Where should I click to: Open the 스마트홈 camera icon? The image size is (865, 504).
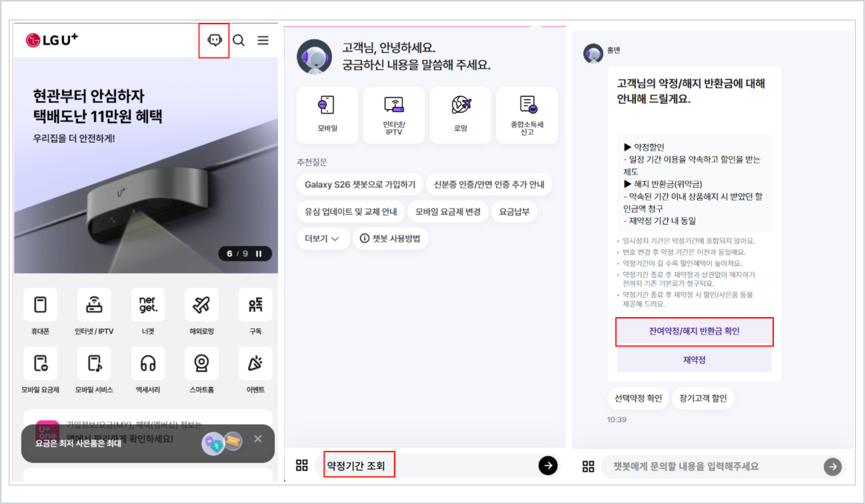coord(201,363)
